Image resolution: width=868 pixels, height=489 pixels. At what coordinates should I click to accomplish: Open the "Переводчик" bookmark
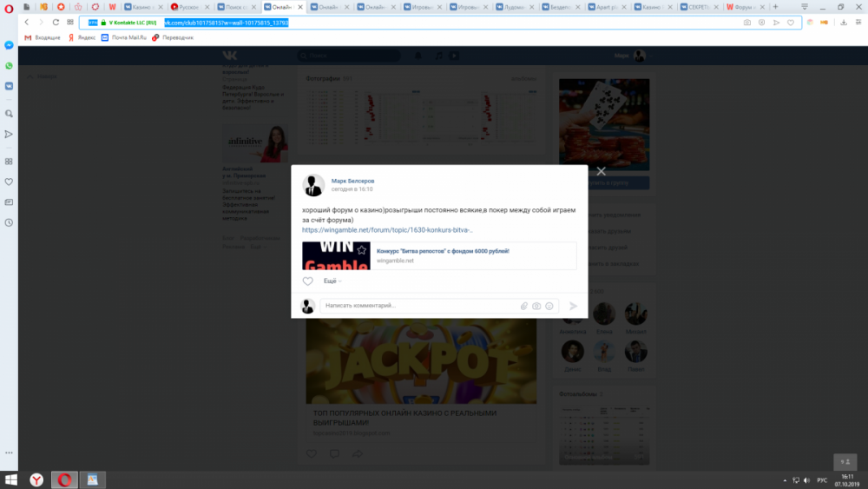[x=173, y=37]
